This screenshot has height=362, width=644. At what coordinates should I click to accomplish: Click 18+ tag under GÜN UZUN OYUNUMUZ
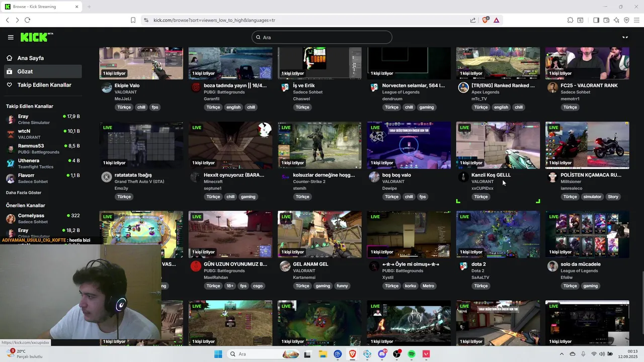pyautogui.click(x=230, y=286)
